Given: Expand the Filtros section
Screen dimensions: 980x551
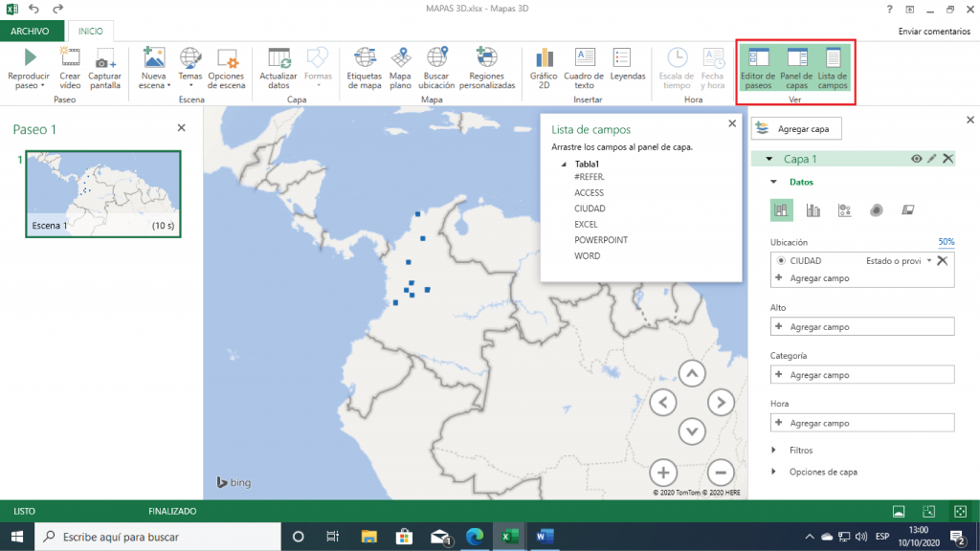Looking at the screenshot, I should [x=773, y=450].
